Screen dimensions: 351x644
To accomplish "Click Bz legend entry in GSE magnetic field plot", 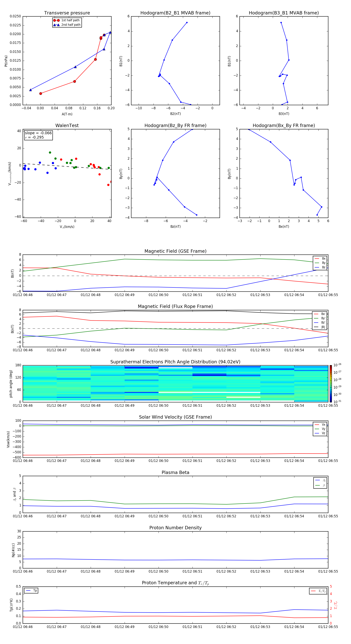I will (x=320, y=267).
